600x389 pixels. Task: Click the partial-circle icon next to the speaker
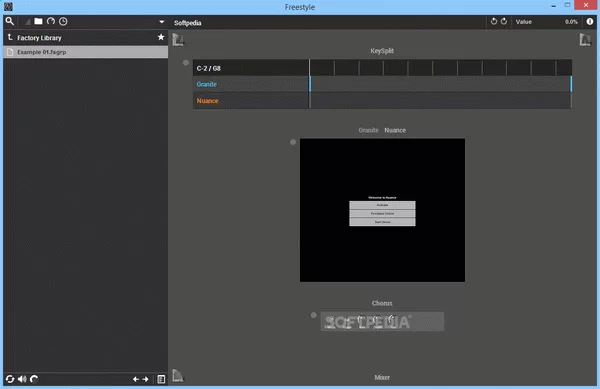[34, 379]
